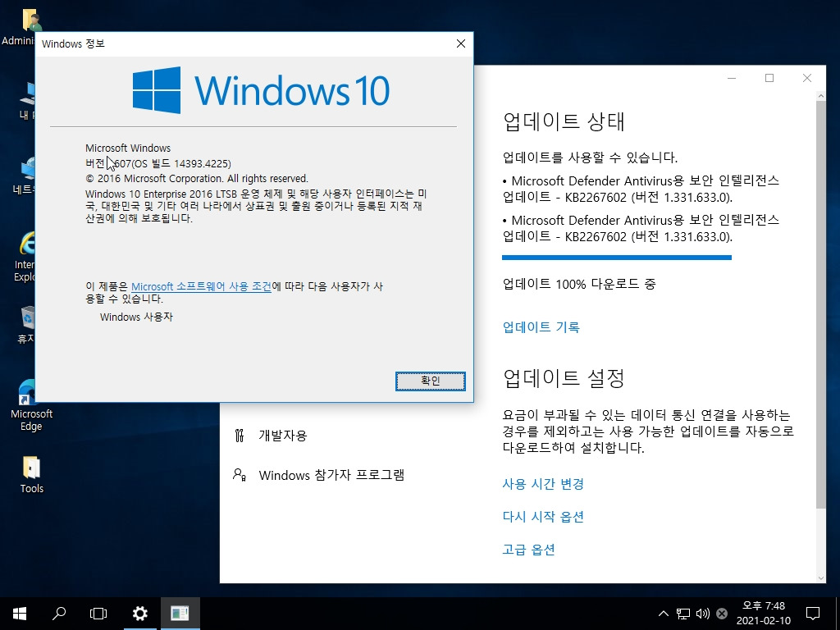The image size is (840, 630).
Task: Click the scrollbar down arrow in Settings
Action: (820, 578)
